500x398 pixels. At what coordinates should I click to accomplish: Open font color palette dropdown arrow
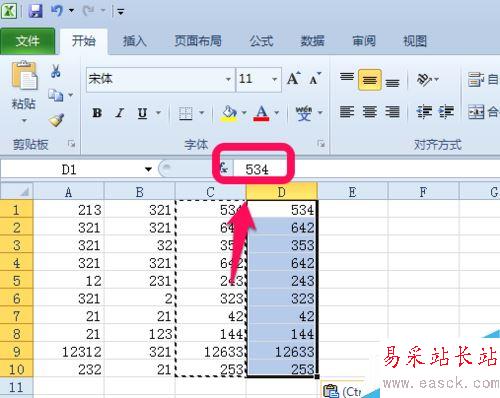click(x=277, y=113)
